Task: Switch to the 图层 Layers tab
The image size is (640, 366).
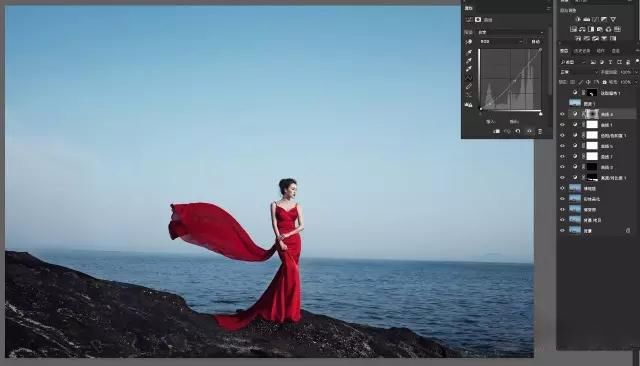Action: 564,51
